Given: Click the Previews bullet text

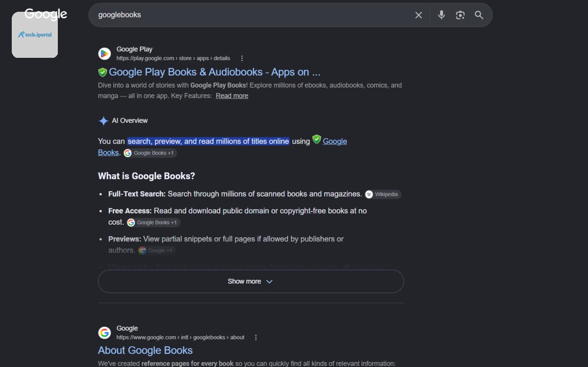Looking at the screenshot, I should [226, 245].
